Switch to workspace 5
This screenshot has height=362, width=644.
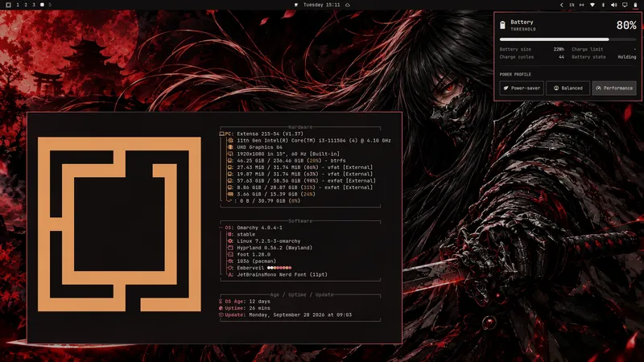coord(50,5)
